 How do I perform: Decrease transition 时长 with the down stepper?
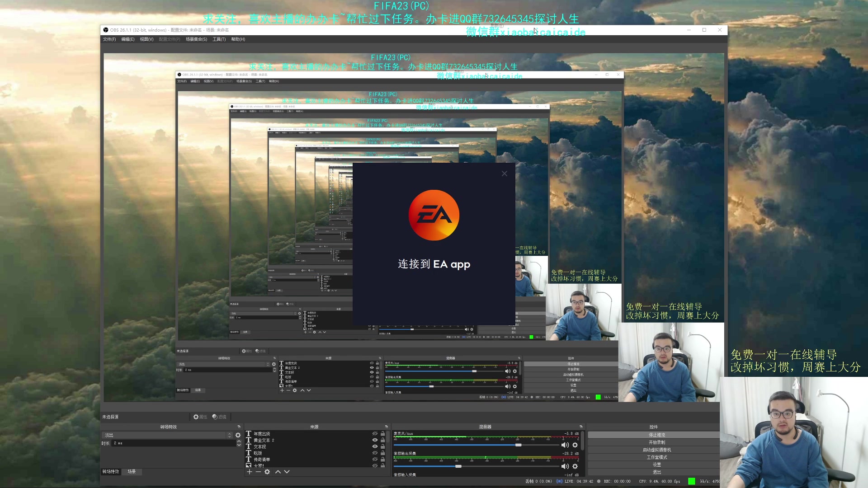(x=239, y=445)
